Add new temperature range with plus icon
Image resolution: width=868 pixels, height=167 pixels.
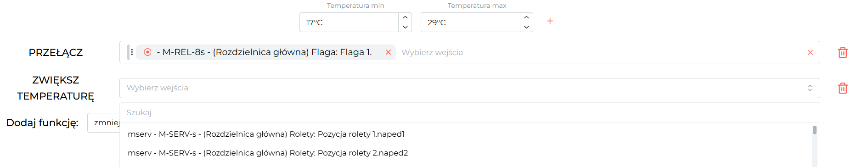point(550,21)
